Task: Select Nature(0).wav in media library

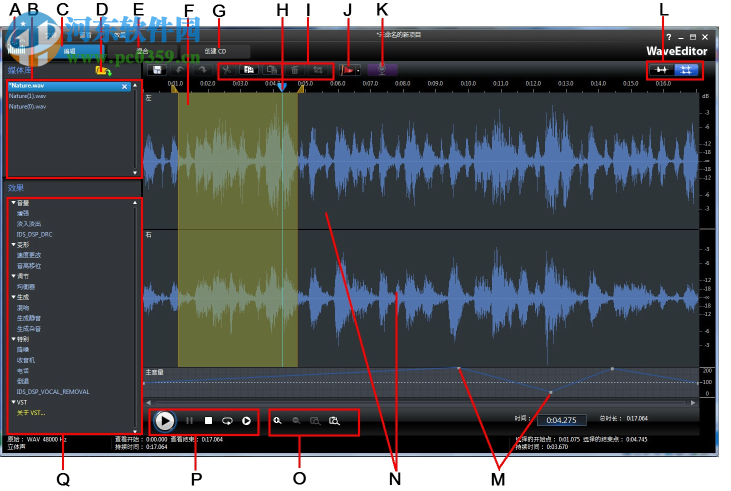Action: point(28,107)
